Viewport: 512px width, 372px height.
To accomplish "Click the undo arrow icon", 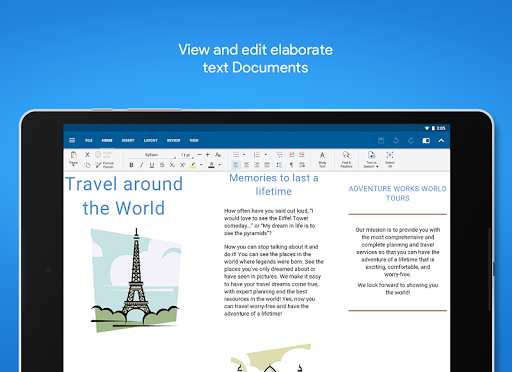I will pos(396,140).
